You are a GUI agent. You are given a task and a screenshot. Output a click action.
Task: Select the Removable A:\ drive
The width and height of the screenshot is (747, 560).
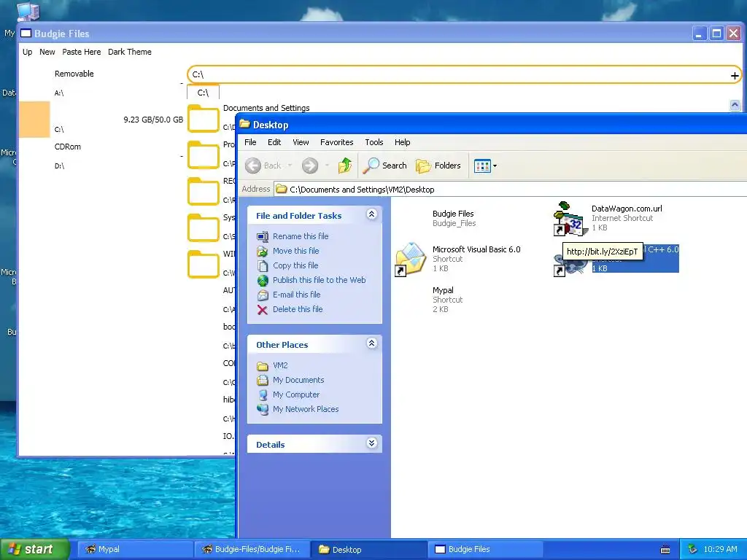pyautogui.click(x=101, y=83)
